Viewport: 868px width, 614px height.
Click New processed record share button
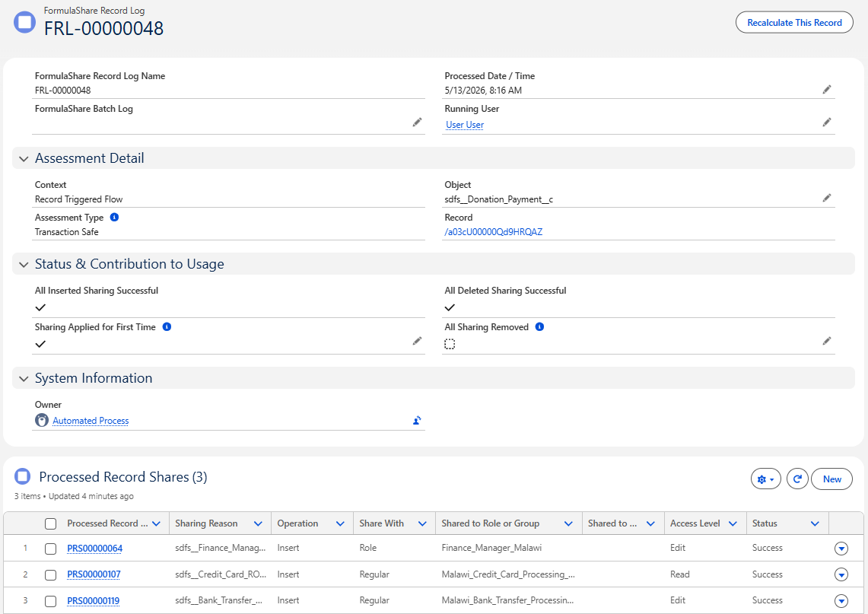tap(831, 479)
